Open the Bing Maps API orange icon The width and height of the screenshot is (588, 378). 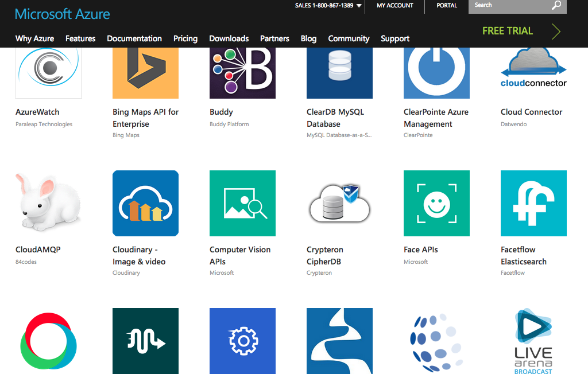tap(145, 71)
